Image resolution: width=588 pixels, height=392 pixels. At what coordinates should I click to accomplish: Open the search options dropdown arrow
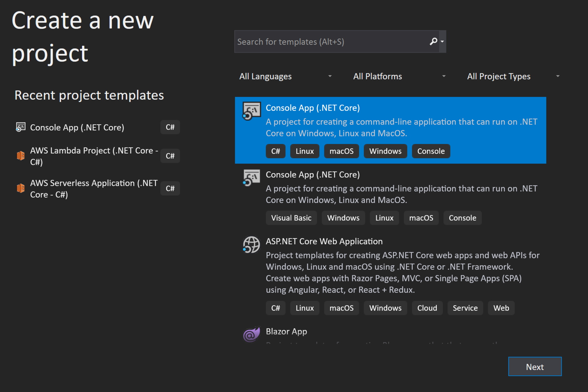(442, 41)
